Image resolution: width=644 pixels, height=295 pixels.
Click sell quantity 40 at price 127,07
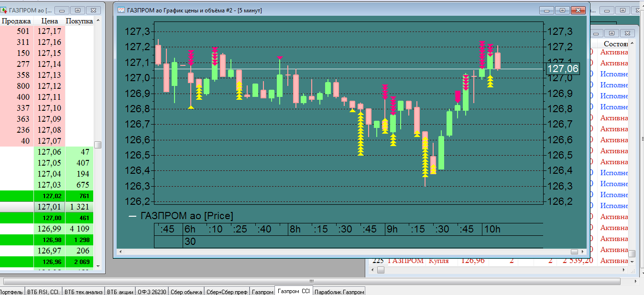16,141
